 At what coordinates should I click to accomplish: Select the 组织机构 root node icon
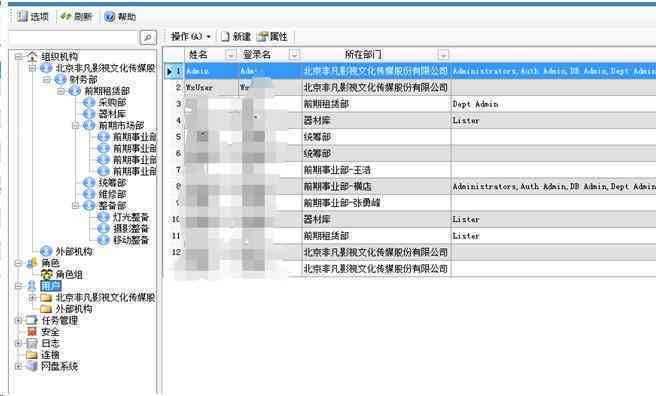(x=32, y=56)
